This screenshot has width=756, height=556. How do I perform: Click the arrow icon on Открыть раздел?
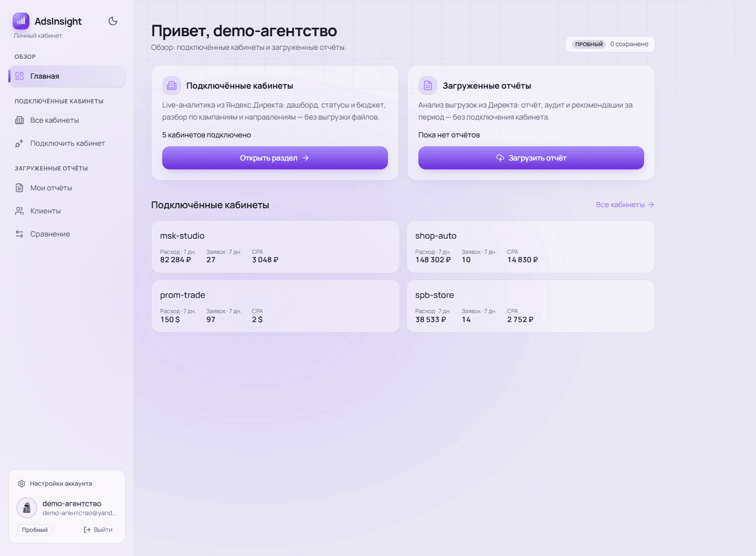306,158
